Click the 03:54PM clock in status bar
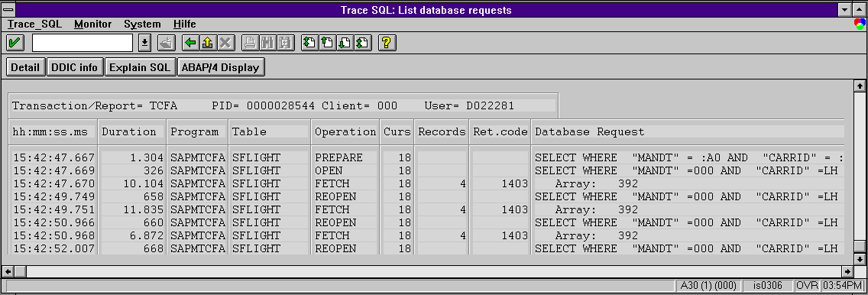Image resolution: width=868 pixels, height=295 pixels. [x=843, y=286]
